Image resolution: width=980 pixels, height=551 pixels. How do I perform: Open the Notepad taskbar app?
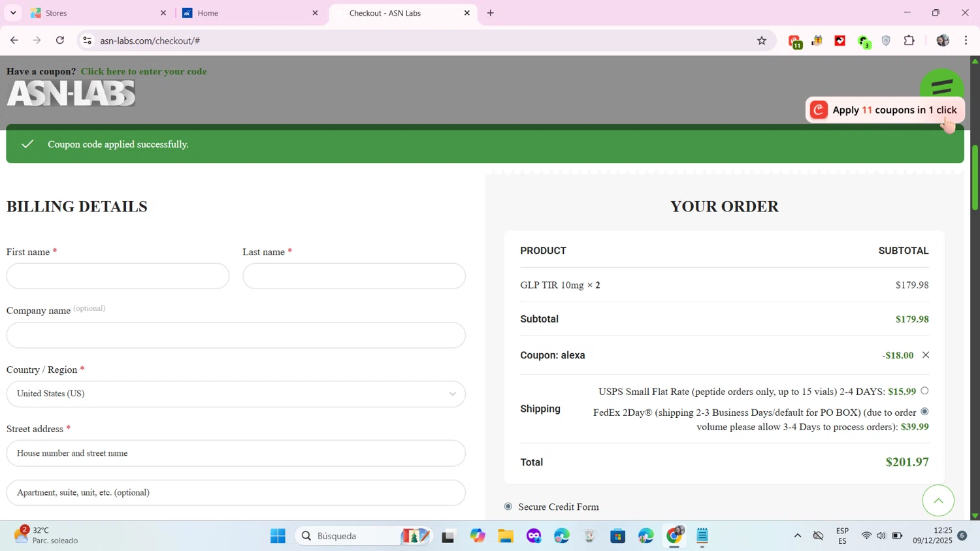pos(702,536)
